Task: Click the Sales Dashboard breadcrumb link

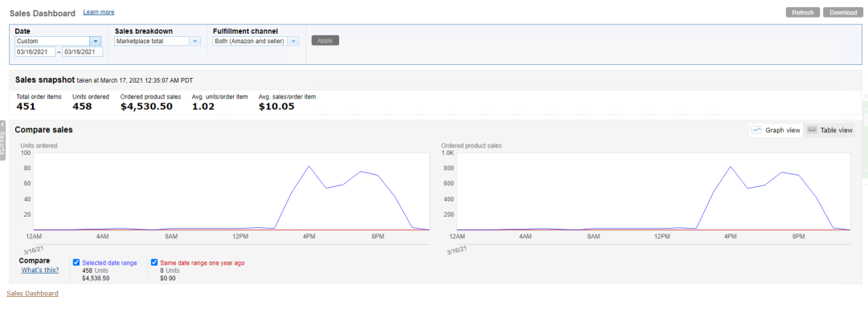Action: (32, 294)
